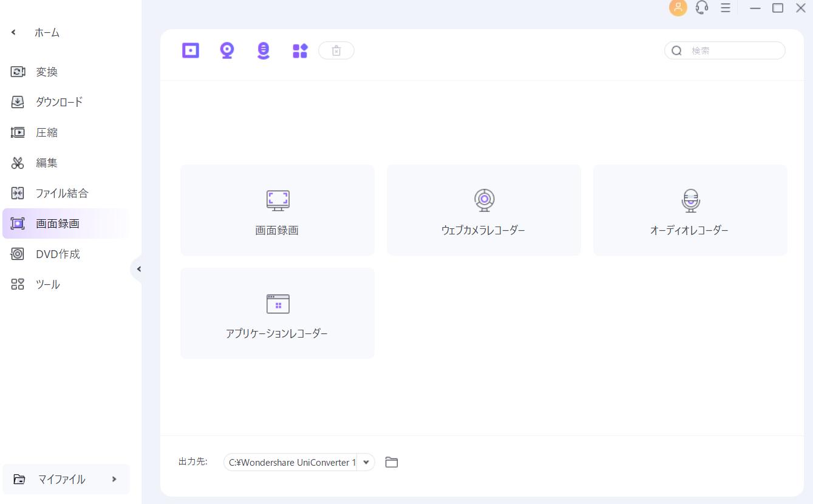Go to ファイル結合 in the sidebar
The image size is (813, 504).
tap(66, 193)
